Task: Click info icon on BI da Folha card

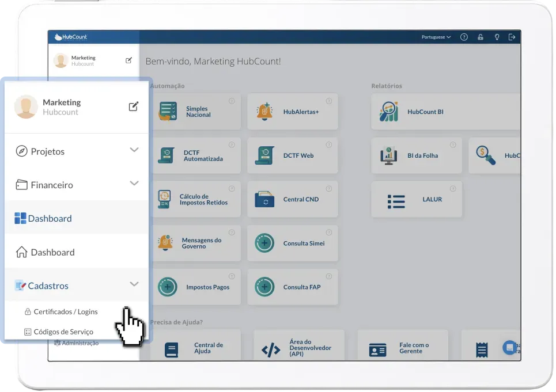Action: click(x=453, y=145)
